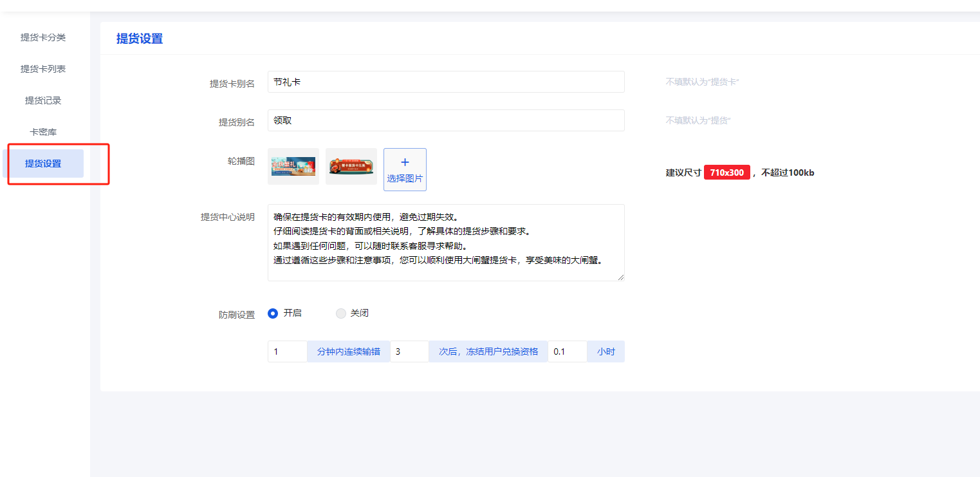Click the 提货卡别名 input showing 节礼卡
Viewport: 980px width, 477px height.
tap(446, 82)
